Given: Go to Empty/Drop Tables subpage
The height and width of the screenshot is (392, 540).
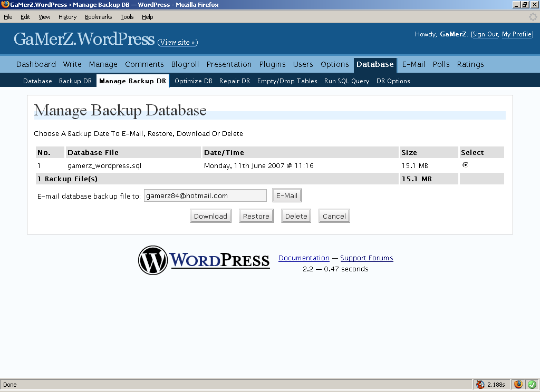Looking at the screenshot, I should tap(287, 81).
